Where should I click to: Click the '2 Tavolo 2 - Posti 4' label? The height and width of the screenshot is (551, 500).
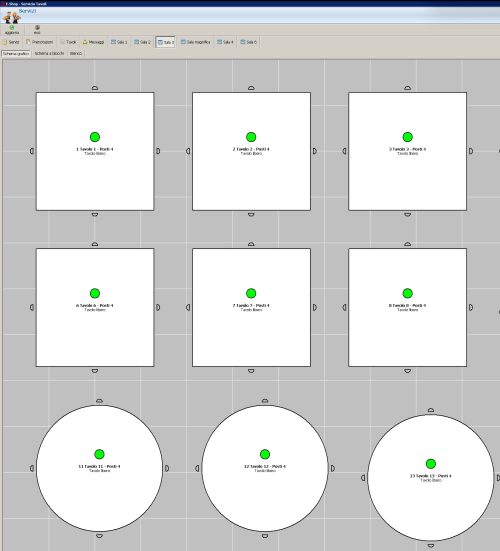pyautogui.click(x=251, y=149)
